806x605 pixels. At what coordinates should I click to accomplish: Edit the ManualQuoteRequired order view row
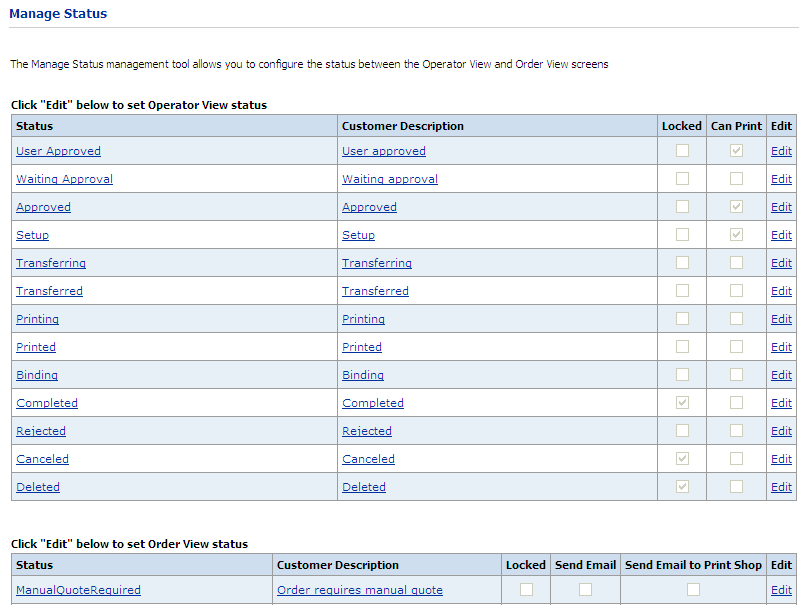(781, 590)
